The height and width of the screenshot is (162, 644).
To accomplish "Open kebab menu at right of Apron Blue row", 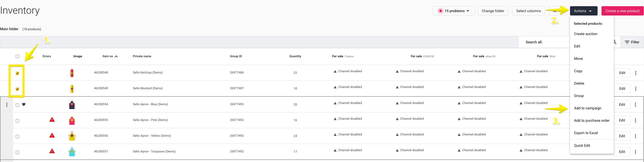I will [x=635, y=105].
